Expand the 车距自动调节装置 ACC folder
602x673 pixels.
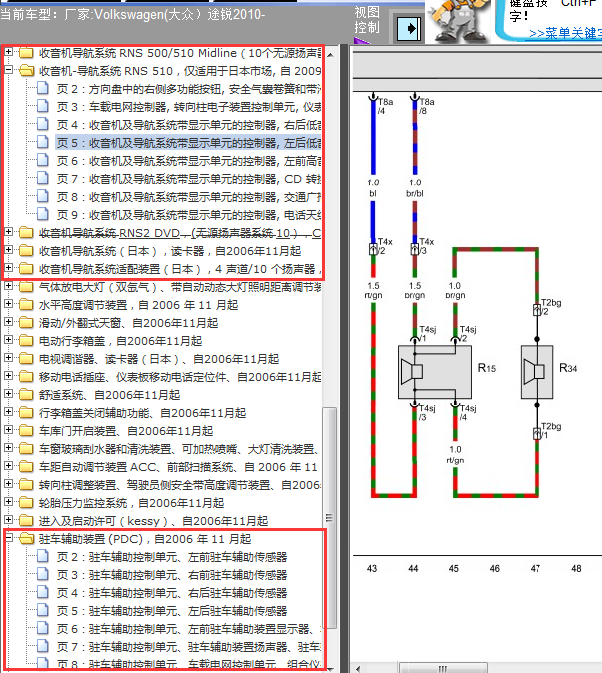coord(8,466)
